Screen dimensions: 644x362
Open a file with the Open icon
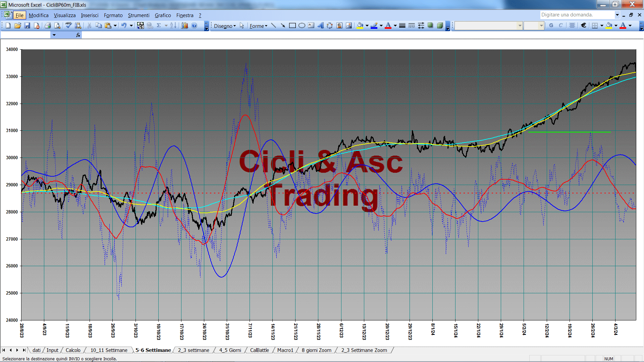click(x=18, y=25)
